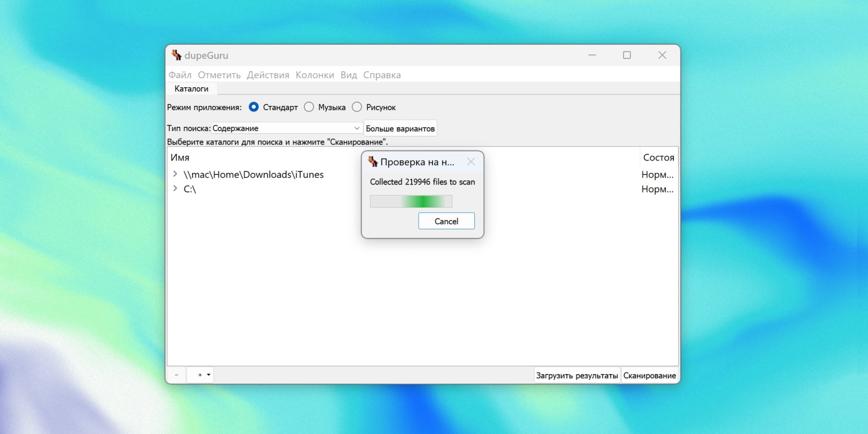Open the Действия menu
868x434 pixels.
268,75
